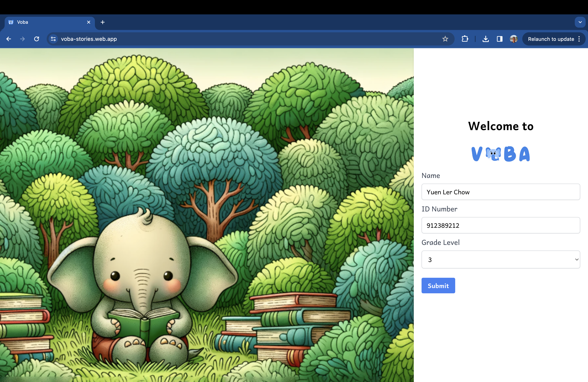The height and width of the screenshot is (382, 588).
Task: Open the Downloads tray icon
Action: [486, 39]
